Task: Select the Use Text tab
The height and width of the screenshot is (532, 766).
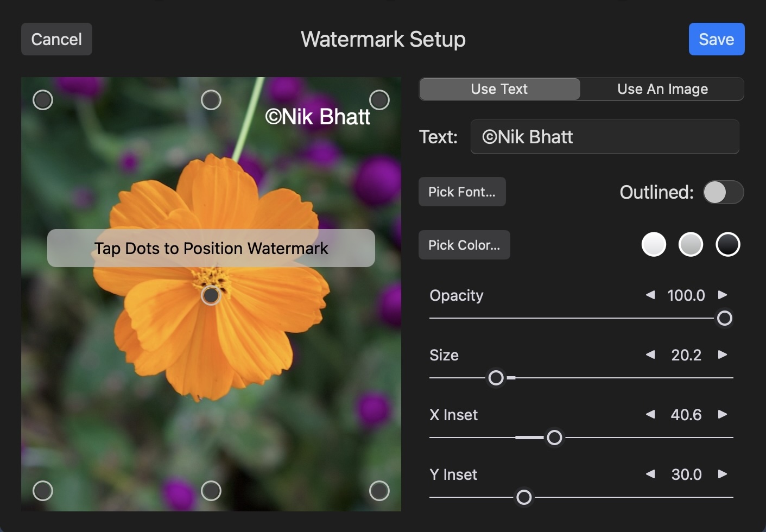Action: click(x=499, y=89)
